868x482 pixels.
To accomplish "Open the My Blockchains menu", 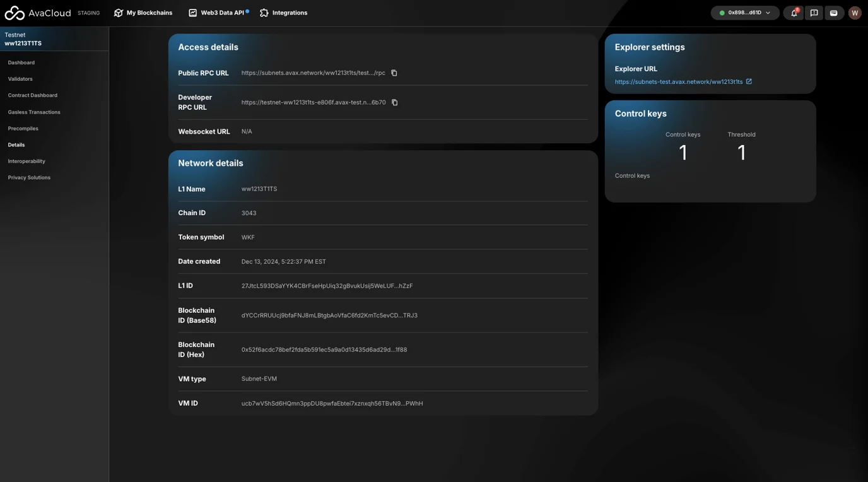I will click(x=143, y=13).
